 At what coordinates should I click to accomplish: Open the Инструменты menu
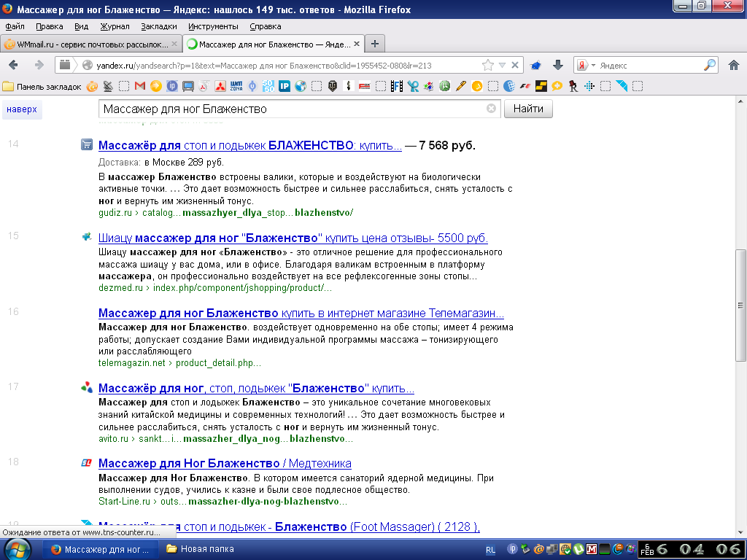tap(213, 26)
